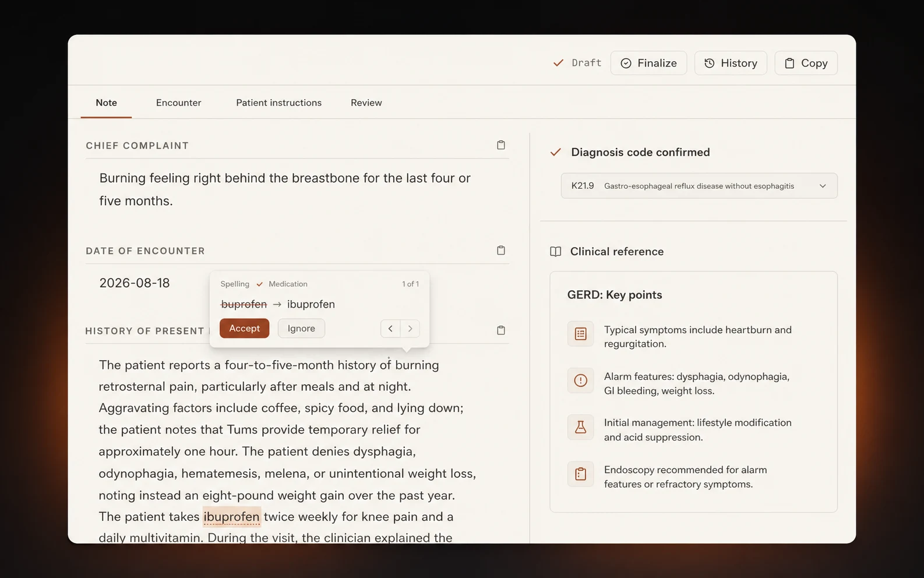Expand the K21.9 diagnosis code dropdown
This screenshot has height=578, width=924.
coord(699,186)
